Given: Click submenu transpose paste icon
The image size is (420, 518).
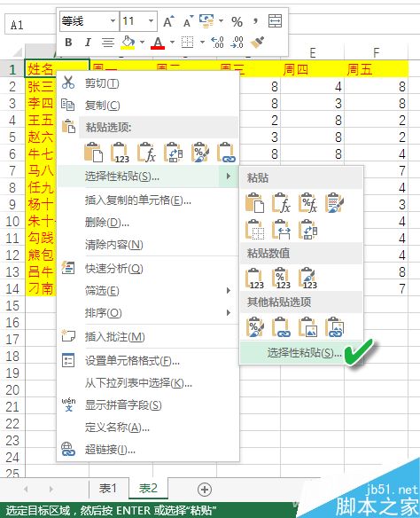Looking at the screenshot, I should tap(307, 229).
